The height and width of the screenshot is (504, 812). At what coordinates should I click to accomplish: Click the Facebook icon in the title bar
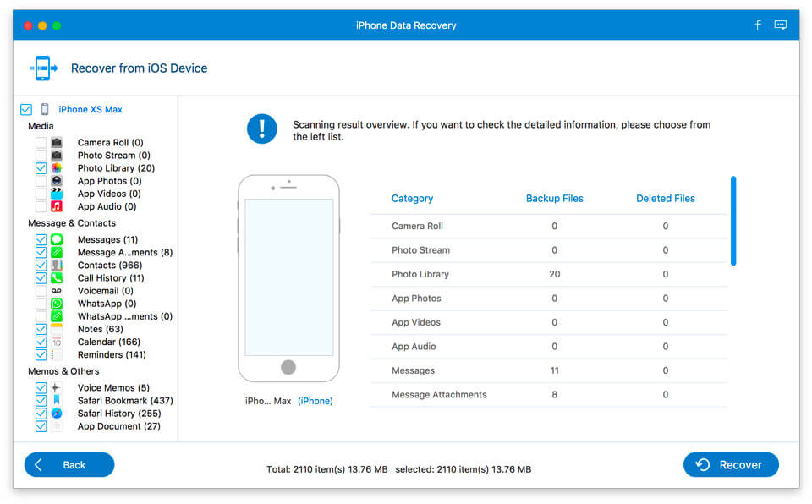(758, 25)
